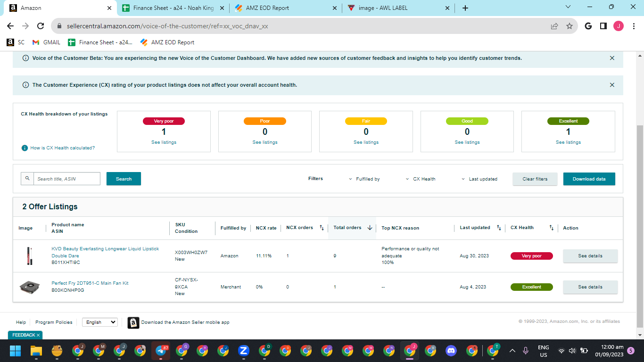Open the tab search chevron
The height and width of the screenshot is (362, 644).
(568, 7)
